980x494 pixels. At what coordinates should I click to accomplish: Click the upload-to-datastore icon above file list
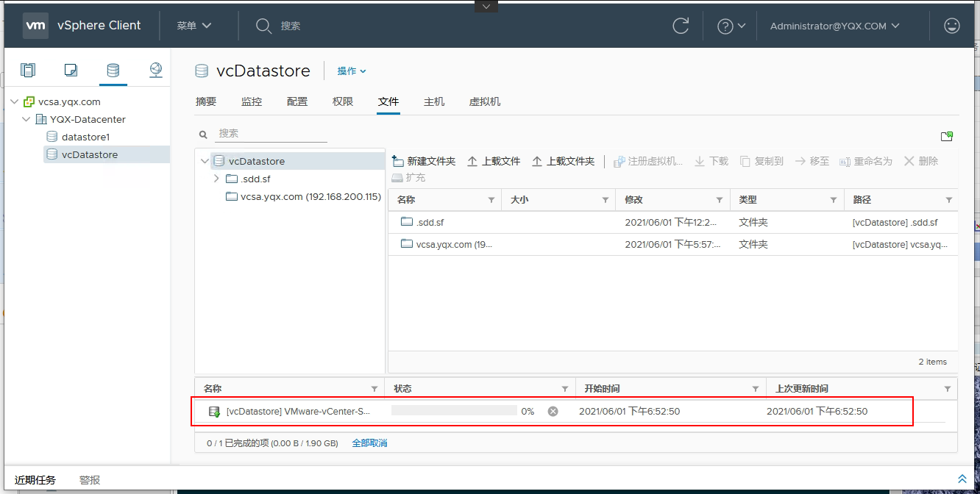coord(947,136)
